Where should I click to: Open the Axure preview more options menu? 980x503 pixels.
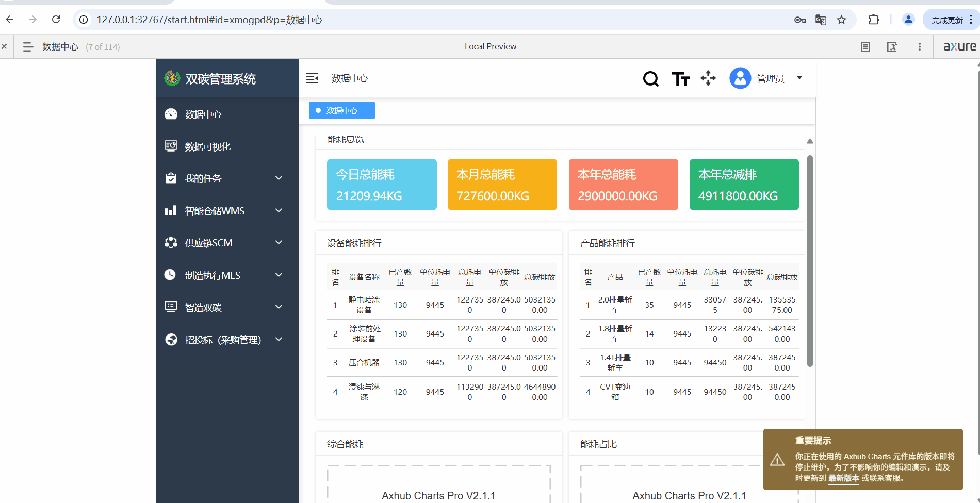(919, 47)
